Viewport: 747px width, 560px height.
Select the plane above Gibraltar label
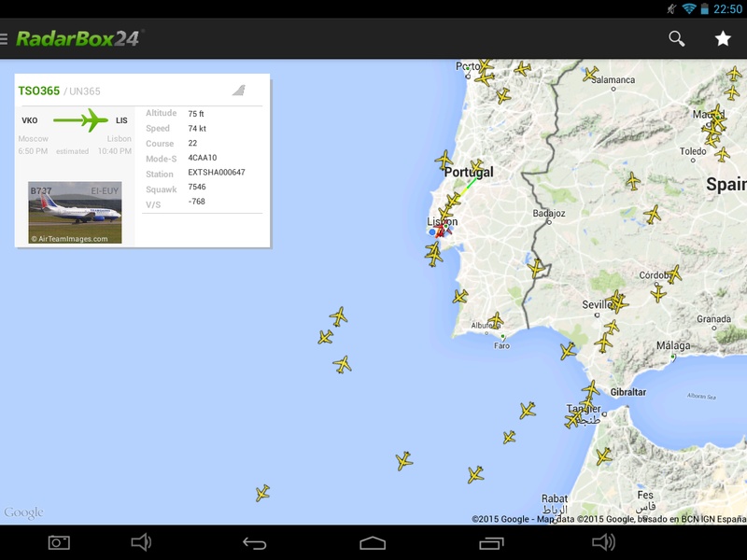591,389
